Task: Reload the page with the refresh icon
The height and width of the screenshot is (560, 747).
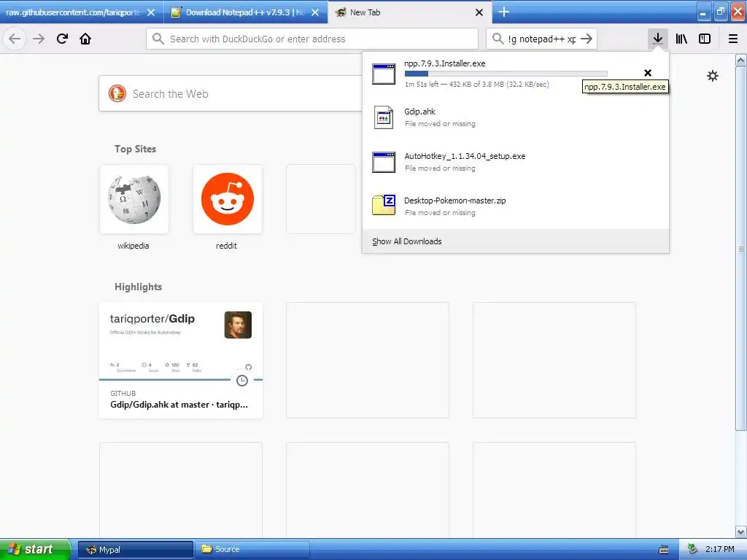Action: [62, 39]
